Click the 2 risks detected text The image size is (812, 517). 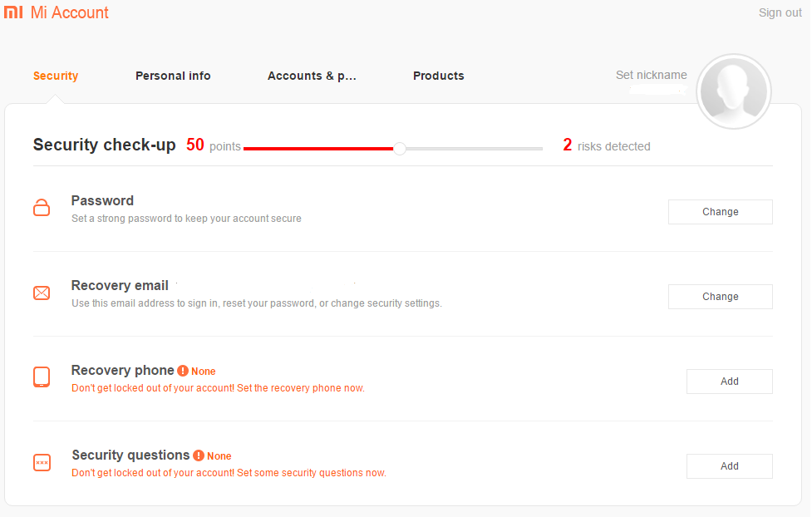tap(607, 145)
